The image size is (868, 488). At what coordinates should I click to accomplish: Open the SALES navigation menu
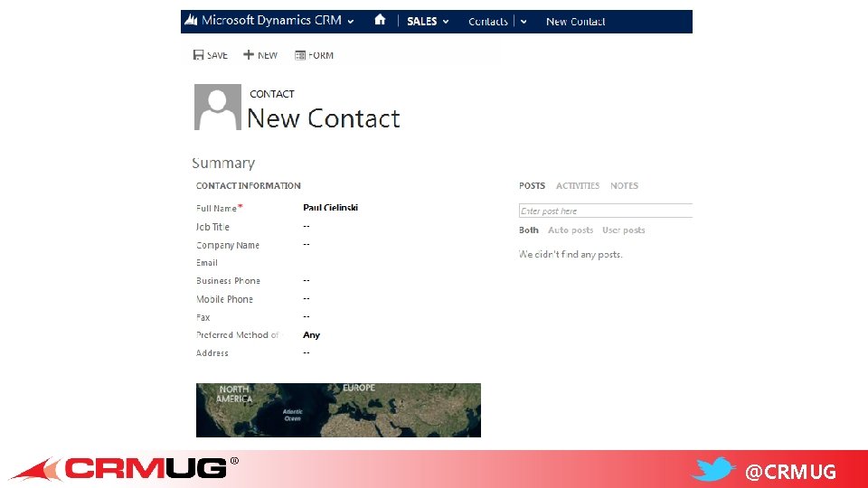422,21
